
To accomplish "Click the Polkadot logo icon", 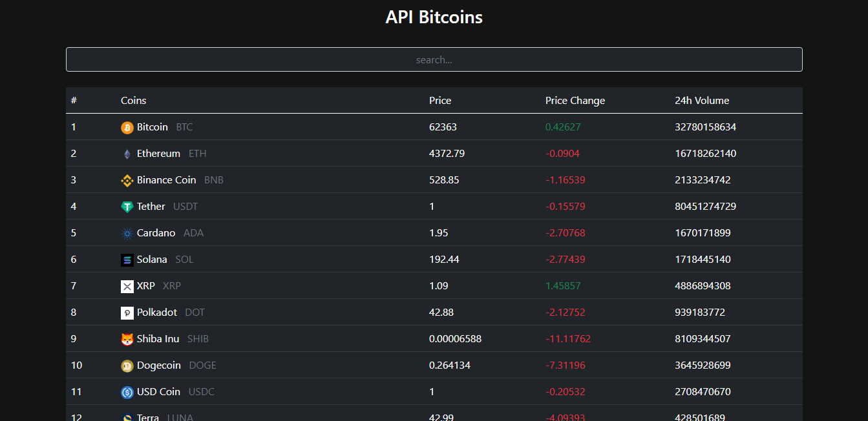I will coord(127,313).
